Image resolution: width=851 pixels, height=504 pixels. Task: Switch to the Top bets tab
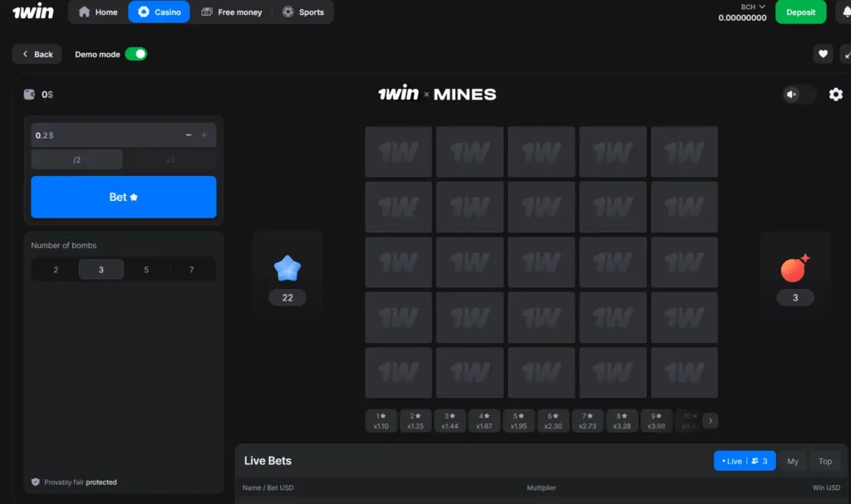pyautogui.click(x=825, y=461)
